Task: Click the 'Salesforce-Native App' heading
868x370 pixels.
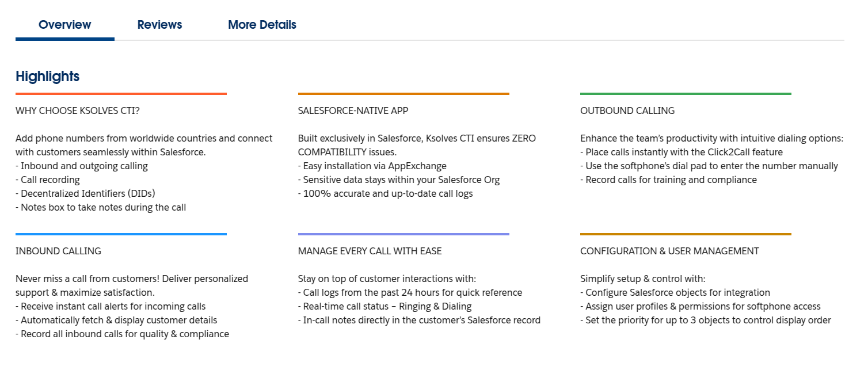Action: 353,110
